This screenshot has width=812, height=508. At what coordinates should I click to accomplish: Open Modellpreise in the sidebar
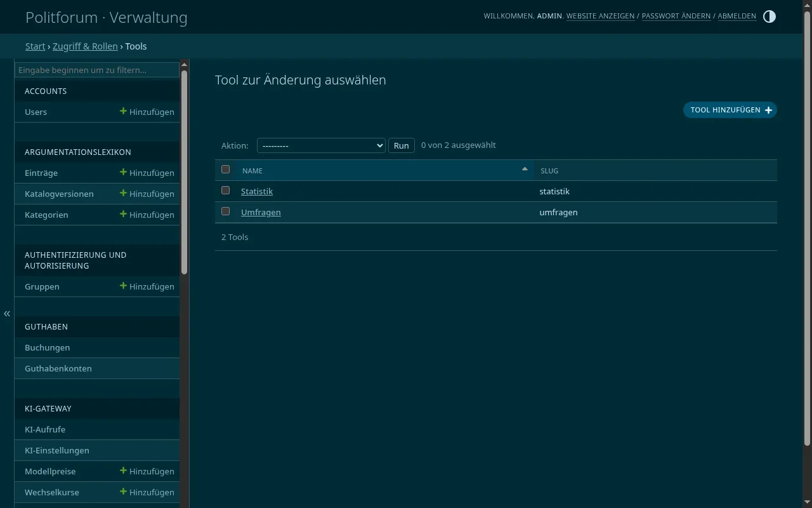(50, 471)
